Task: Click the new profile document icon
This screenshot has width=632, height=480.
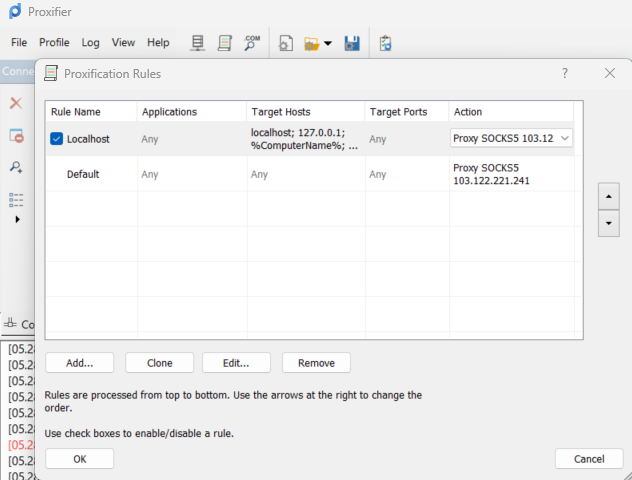Action: [x=286, y=43]
